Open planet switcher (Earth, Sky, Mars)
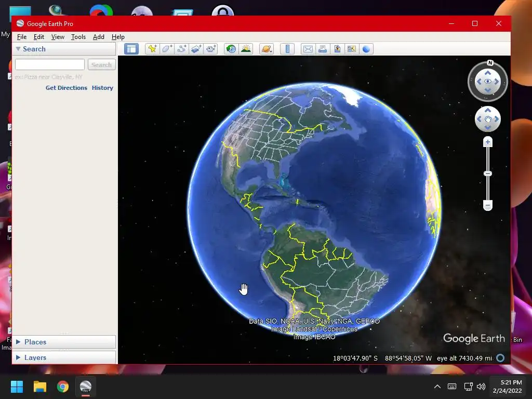The width and height of the screenshot is (532, 399). click(x=267, y=49)
